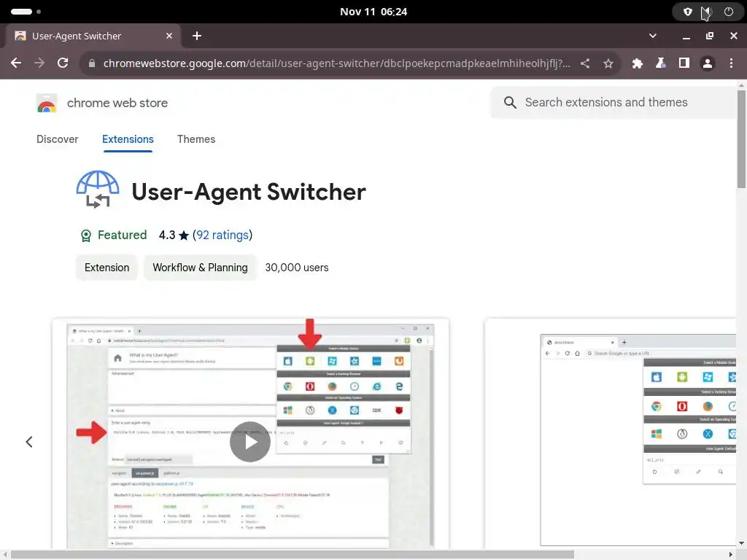This screenshot has width=747, height=560.
Task: Click the search magnifier icon
Action: coord(510,102)
